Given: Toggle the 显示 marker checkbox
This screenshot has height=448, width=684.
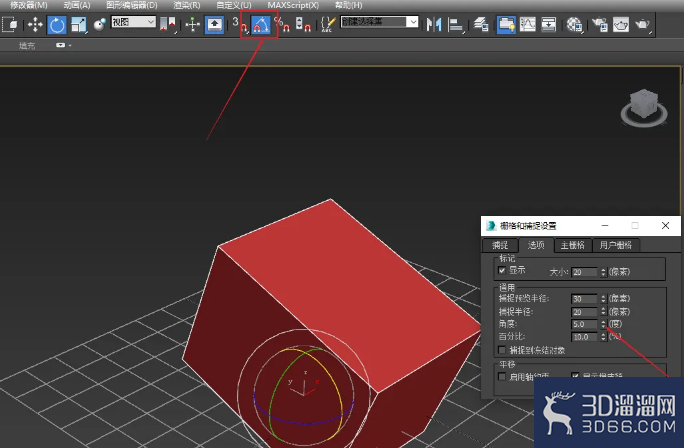Looking at the screenshot, I should 502,270.
